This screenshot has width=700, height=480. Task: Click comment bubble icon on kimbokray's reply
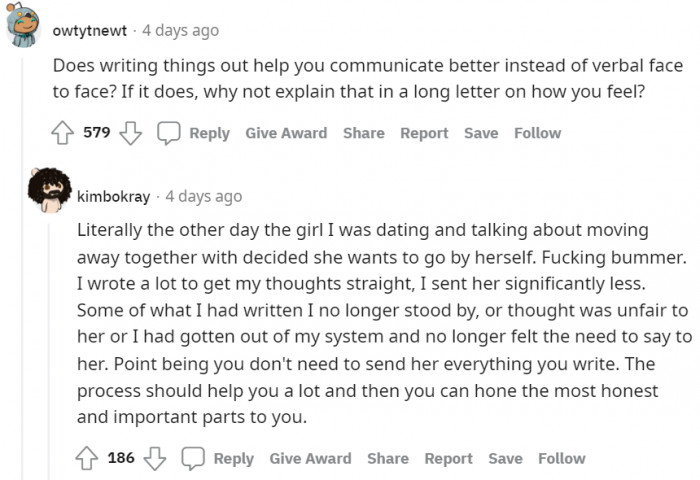point(193,458)
